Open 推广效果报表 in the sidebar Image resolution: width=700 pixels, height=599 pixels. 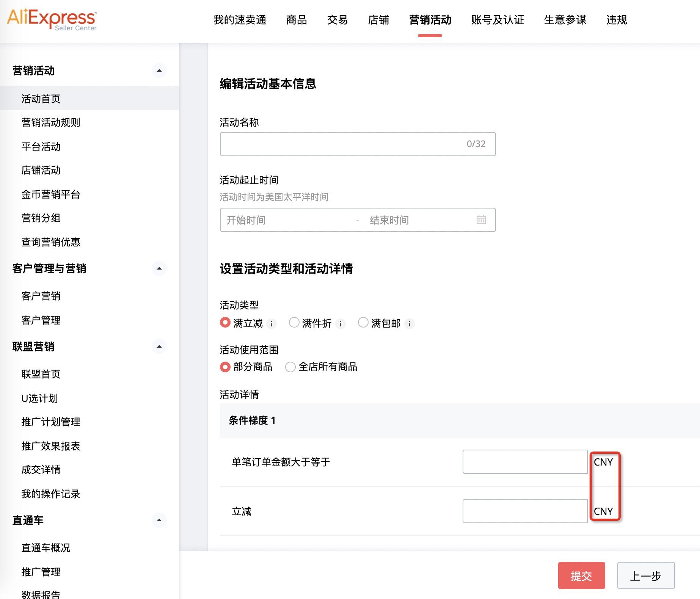(50, 446)
